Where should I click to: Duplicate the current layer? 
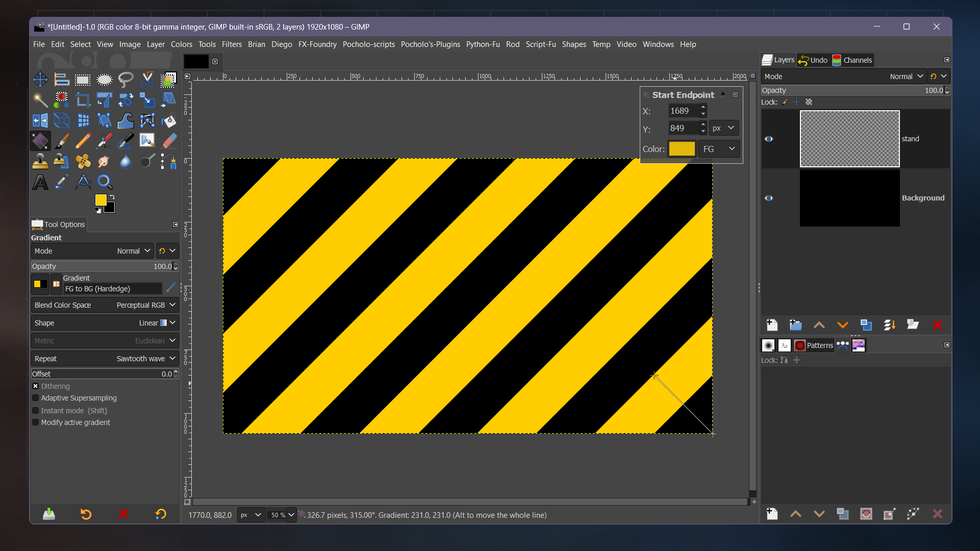click(x=866, y=325)
